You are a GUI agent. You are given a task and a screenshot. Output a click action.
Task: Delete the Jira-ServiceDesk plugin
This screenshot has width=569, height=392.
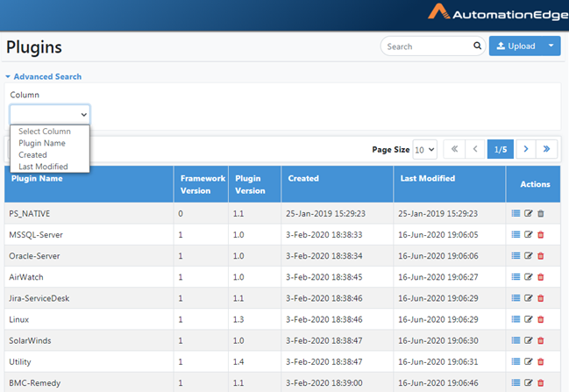[x=541, y=298]
